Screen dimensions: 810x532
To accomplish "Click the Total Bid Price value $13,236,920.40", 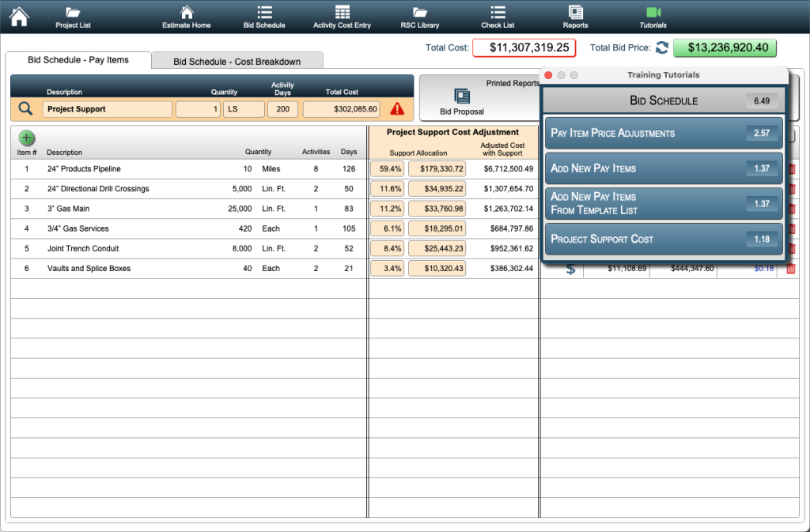I will click(x=725, y=47).
